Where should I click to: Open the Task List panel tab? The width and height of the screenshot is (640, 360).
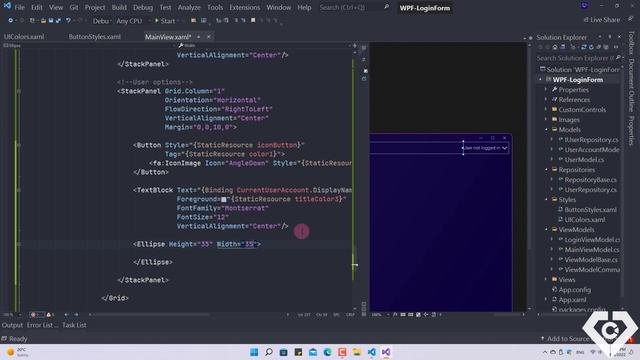point(74,325)
